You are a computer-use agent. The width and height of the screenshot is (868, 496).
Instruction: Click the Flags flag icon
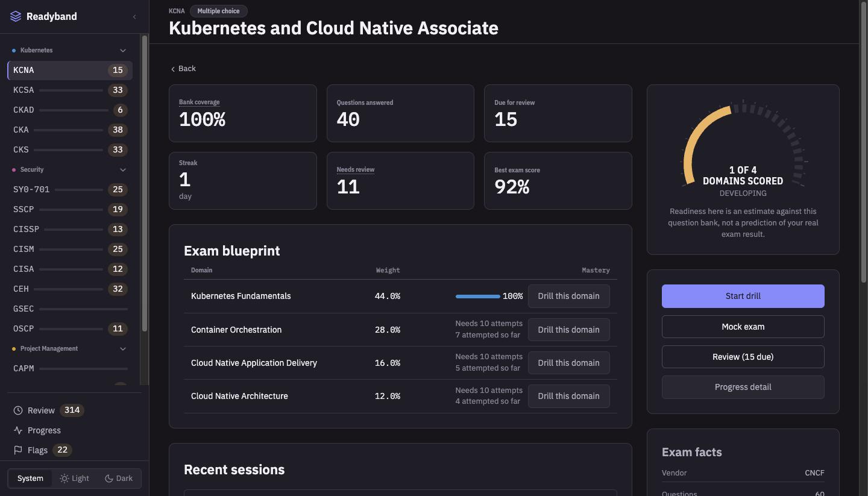click(18, 450)
